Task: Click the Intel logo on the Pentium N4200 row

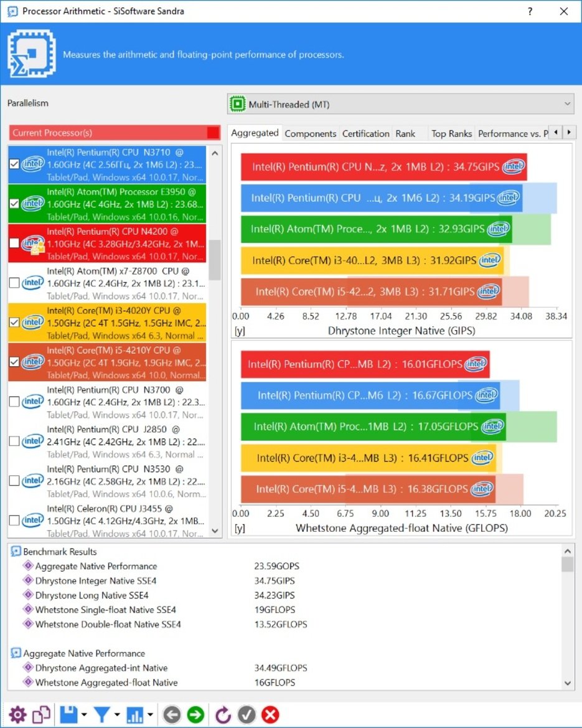Action: tap(32, 243)
